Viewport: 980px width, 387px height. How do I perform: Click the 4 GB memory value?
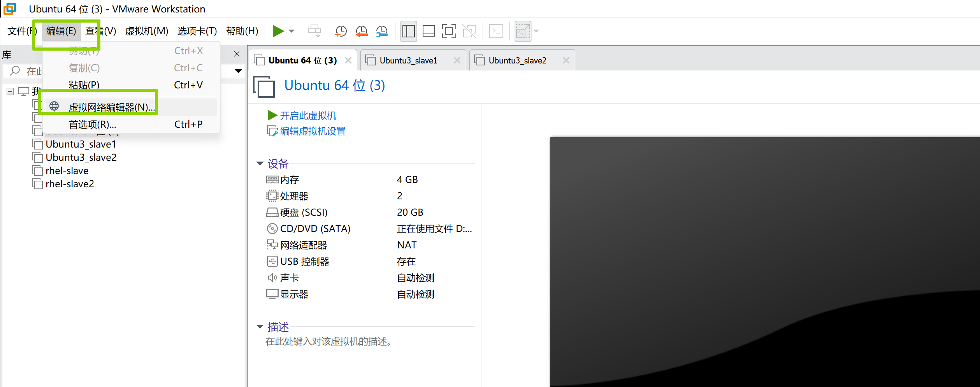pos(407,179)
